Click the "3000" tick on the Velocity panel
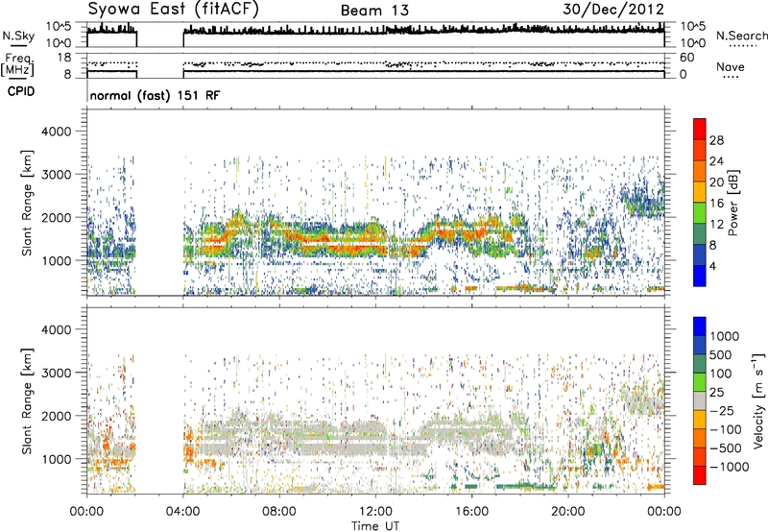 click(56, 373)
